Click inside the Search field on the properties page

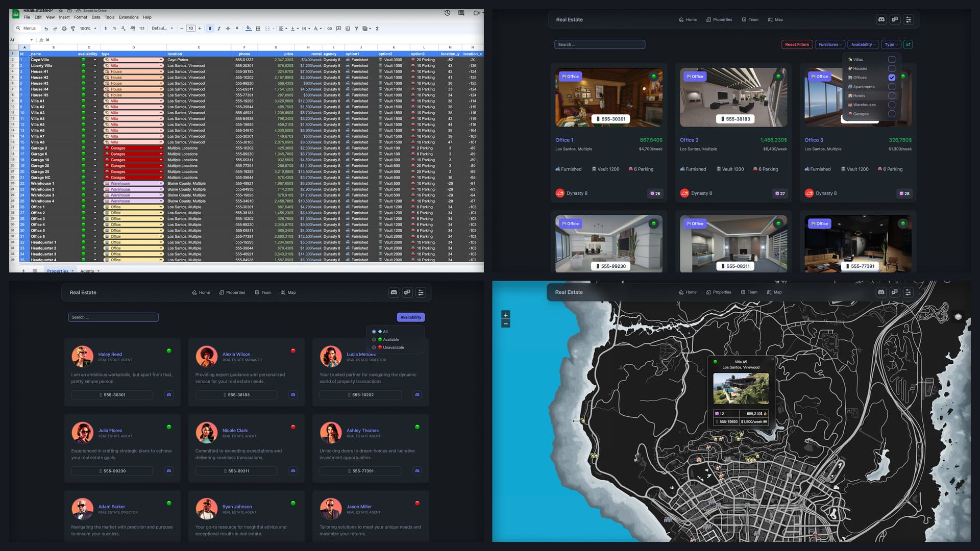click(600, 44)
